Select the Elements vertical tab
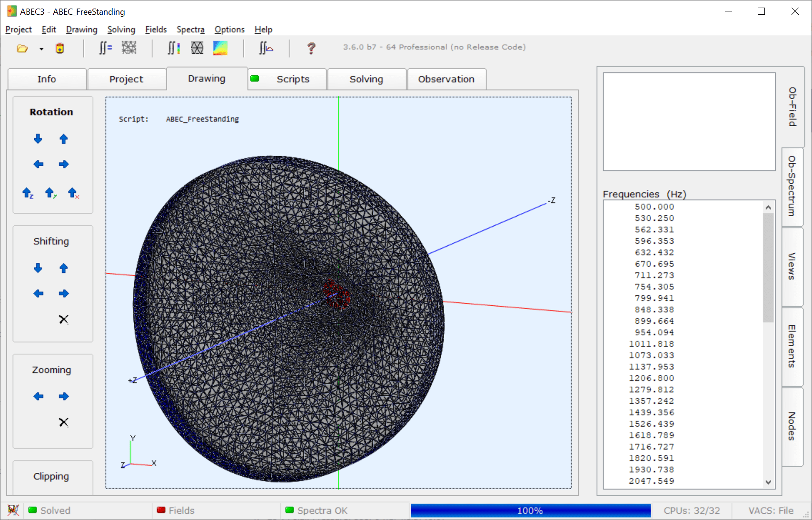This screenshot has height=520, width=812. 792,346
